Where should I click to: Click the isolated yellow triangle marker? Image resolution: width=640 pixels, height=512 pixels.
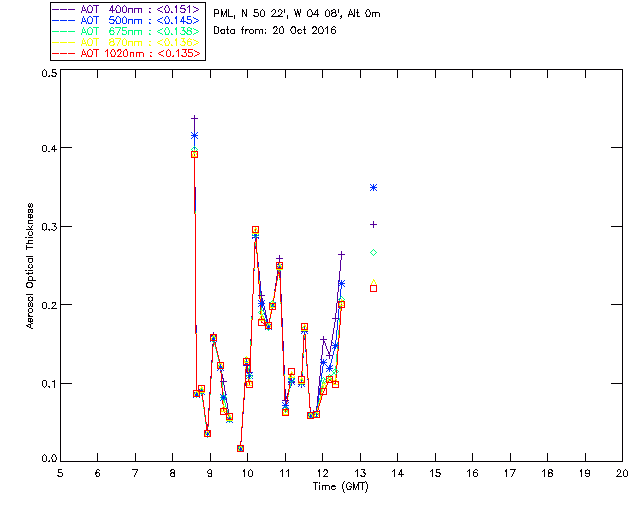pos(373,282)
